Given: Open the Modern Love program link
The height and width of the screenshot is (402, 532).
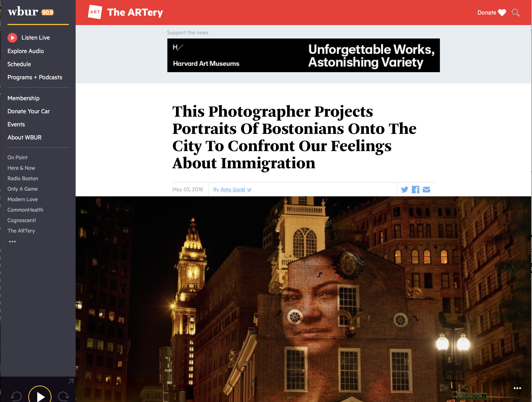Looking at the screenshot, I should click(22, 199).
